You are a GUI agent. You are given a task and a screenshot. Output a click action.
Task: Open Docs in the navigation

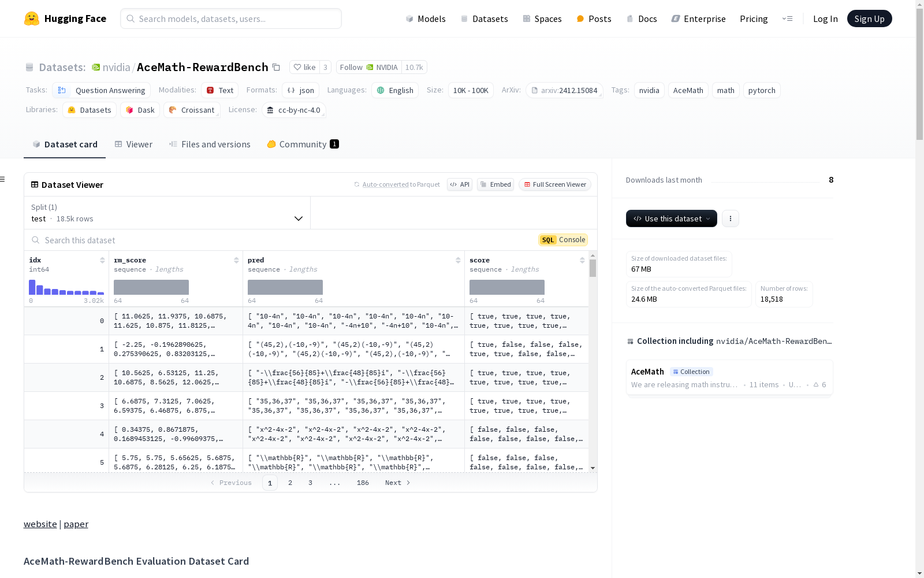(642, 18)
